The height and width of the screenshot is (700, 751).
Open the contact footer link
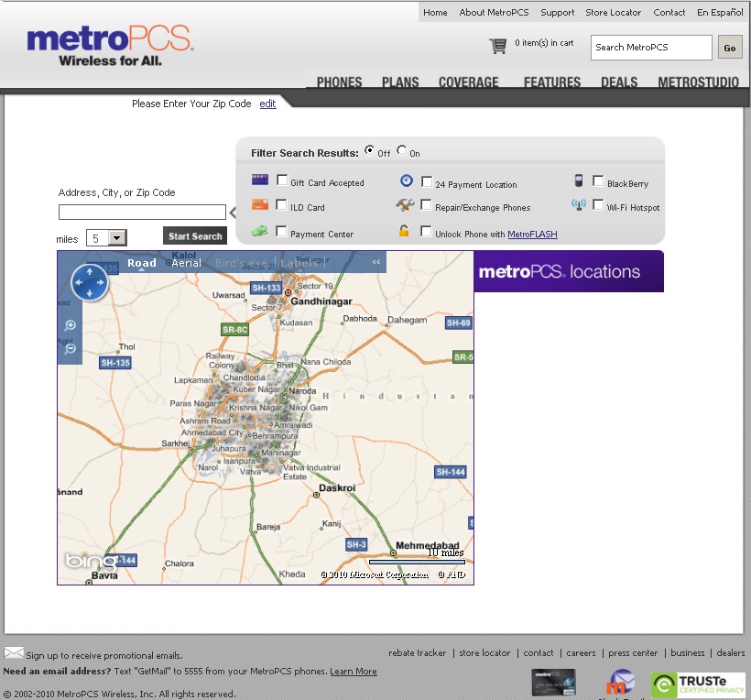click(x=538, y=652)
